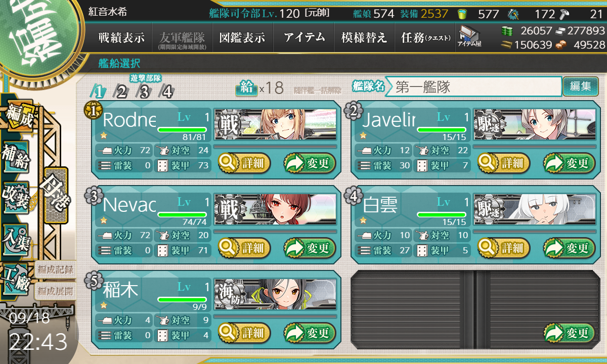Open the 補給 resupply sidebar icon
Image resolution: width=607 pixels, height=364 pixels.
point(16,158)
